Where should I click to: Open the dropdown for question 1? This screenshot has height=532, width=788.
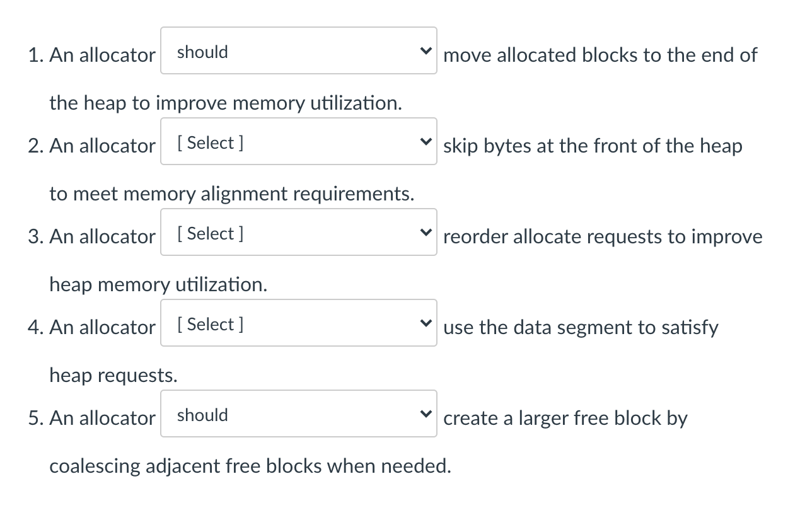[x=298, y=50]
